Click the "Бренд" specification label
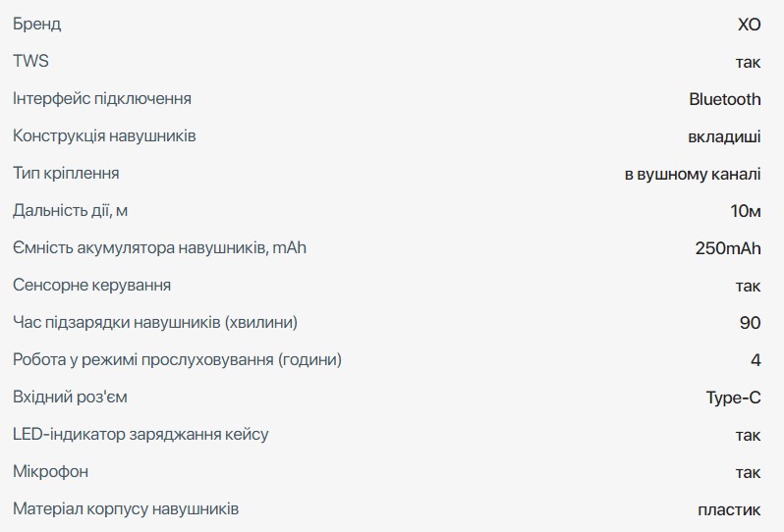The image size is (784, 532). tap(36, 24)
